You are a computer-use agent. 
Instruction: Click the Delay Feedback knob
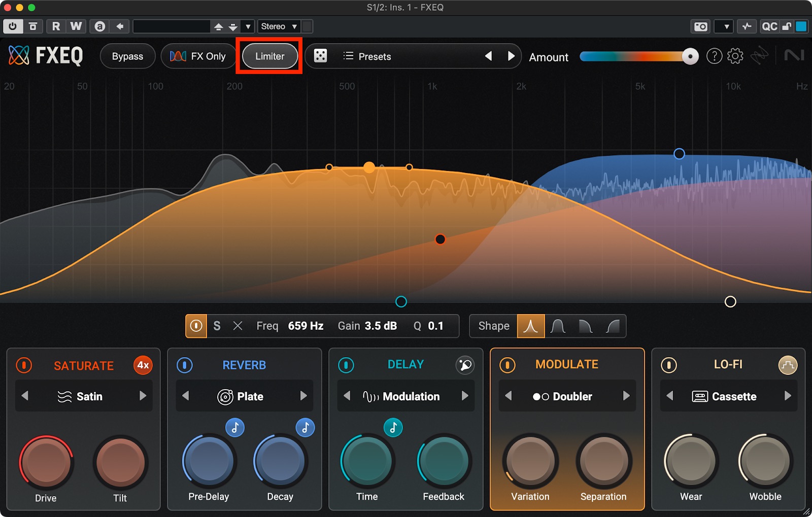tap(444, 461)
